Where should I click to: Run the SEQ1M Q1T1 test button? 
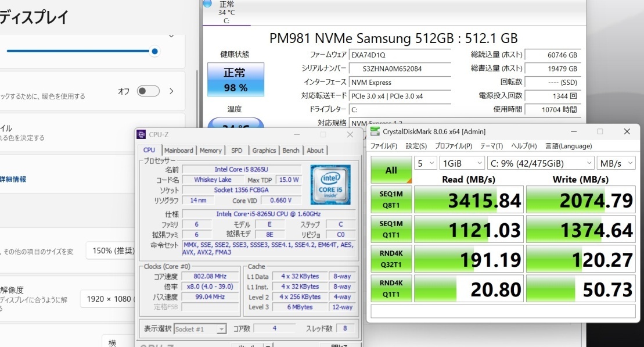391,229
